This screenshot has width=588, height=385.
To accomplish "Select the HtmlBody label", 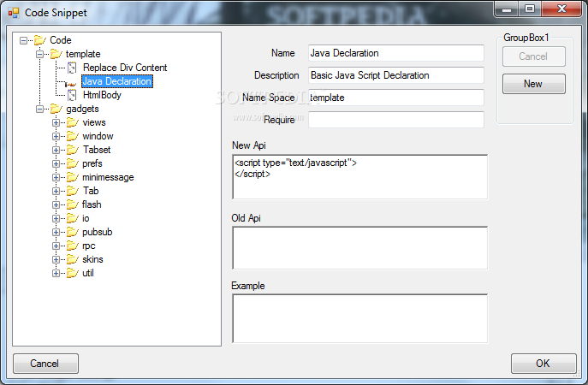I will click(x=102, y=95).
